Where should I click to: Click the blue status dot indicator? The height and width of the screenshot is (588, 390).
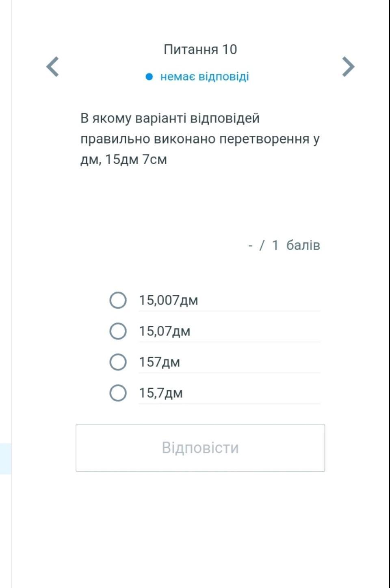pos(149,76)
